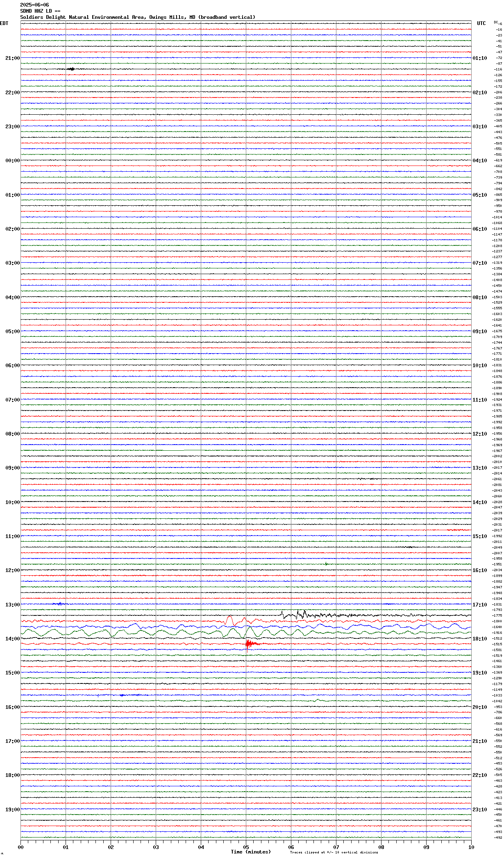
Task: Click the 10:10 UTC time label
Action: tap(480, 365)
